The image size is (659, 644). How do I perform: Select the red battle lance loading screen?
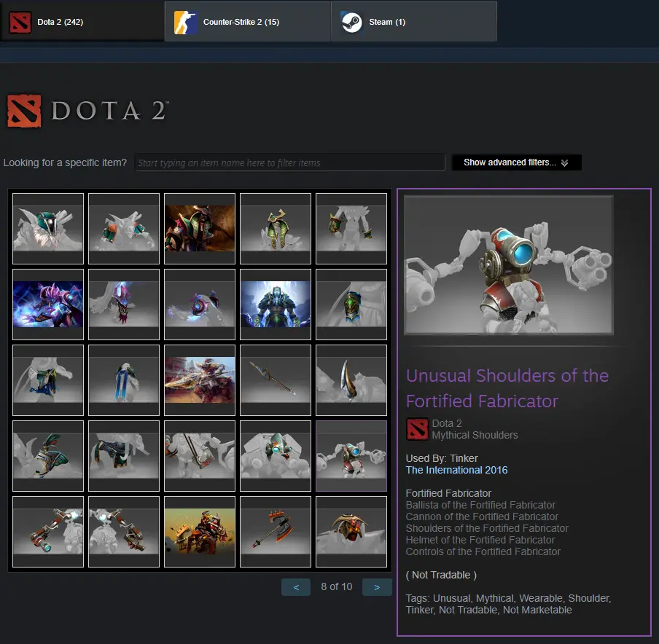click(200, 380)
